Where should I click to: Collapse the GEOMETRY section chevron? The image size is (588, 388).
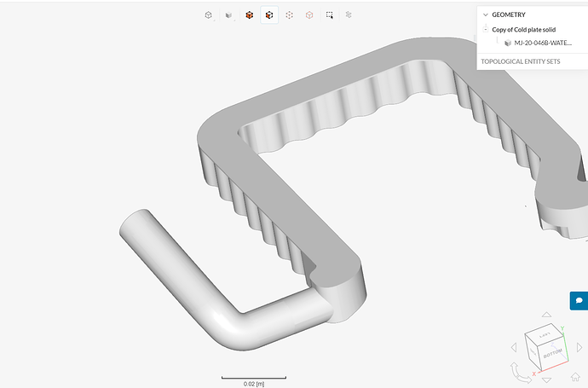pyautogui.click(x=485, y=14)
